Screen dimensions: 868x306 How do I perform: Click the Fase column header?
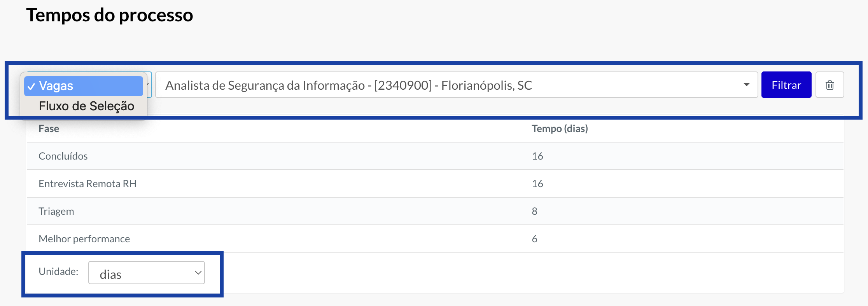(49, 129)
